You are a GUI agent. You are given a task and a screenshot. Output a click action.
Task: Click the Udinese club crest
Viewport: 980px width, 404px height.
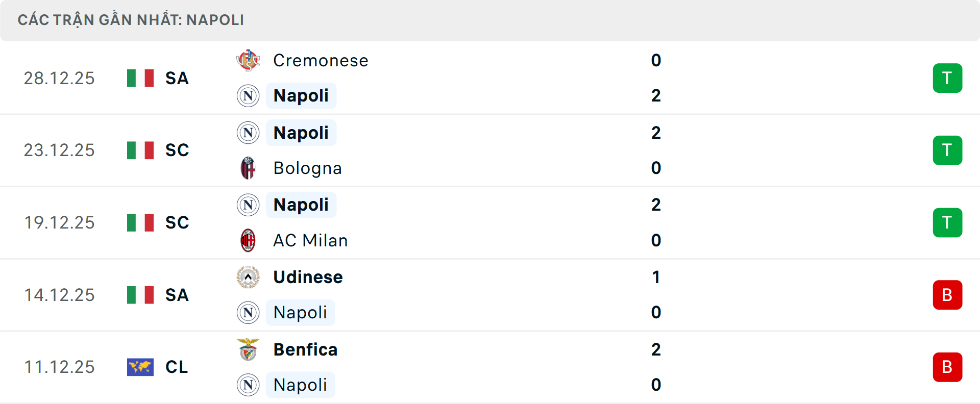click(x=249, y=277)
